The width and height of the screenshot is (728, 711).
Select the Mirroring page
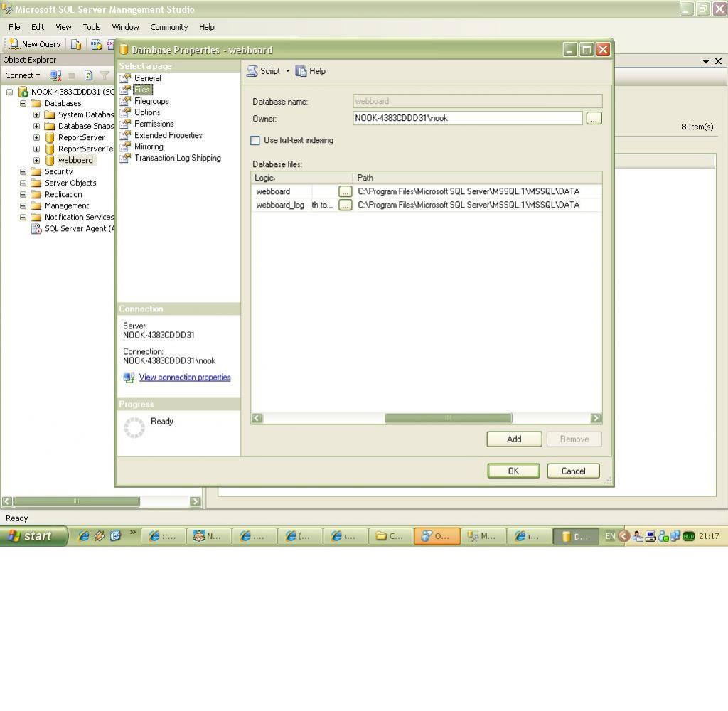point(149,146)
